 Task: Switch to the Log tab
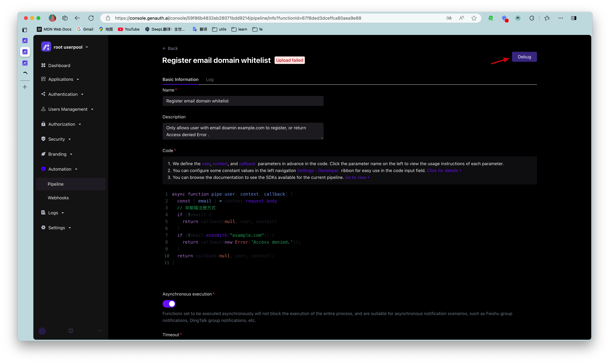pos(210,80)
